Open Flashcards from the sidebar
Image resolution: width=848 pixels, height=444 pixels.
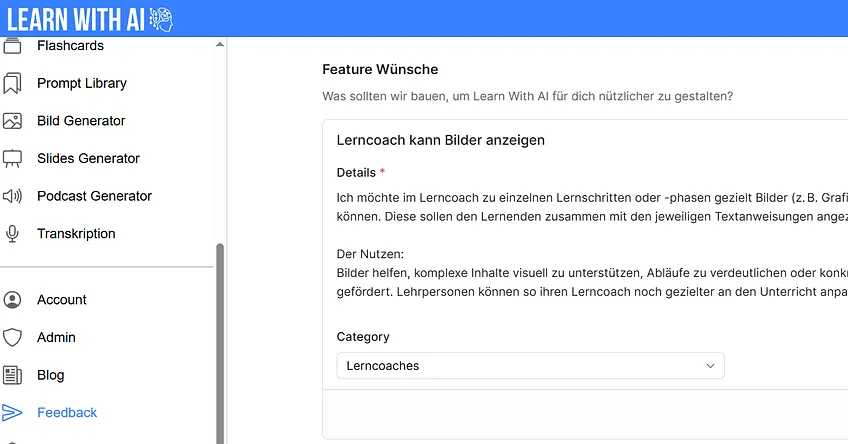[x=70, y=46]
